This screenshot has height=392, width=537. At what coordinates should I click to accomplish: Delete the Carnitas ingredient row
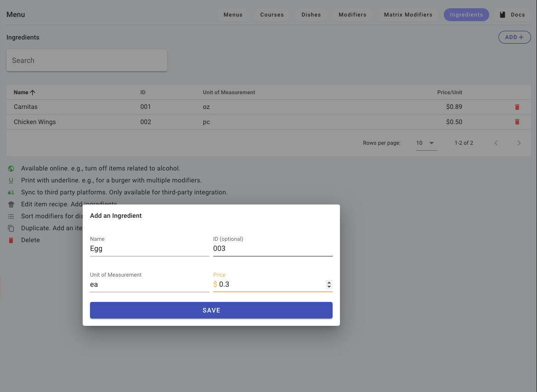pyautogui.click(x=517, y=107)
